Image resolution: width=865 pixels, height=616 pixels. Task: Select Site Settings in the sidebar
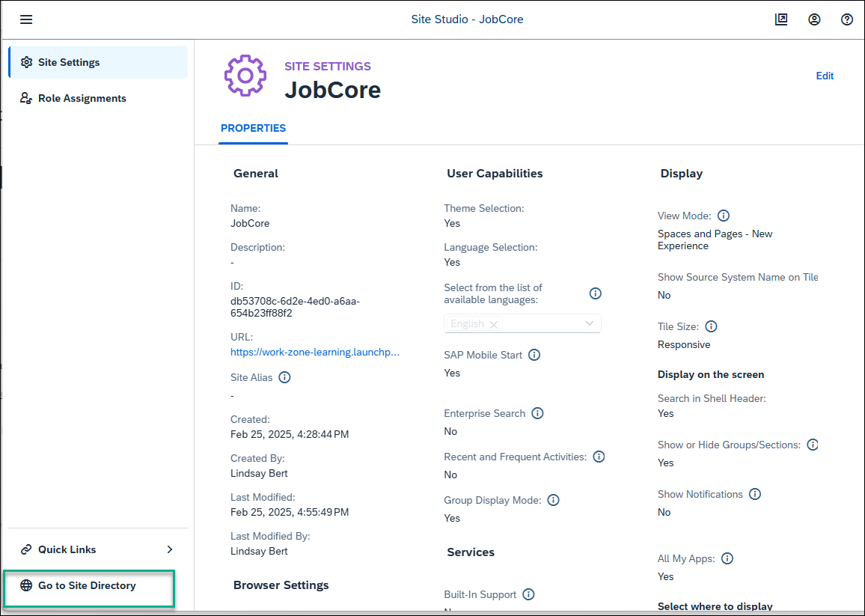(x=98, y=62)
